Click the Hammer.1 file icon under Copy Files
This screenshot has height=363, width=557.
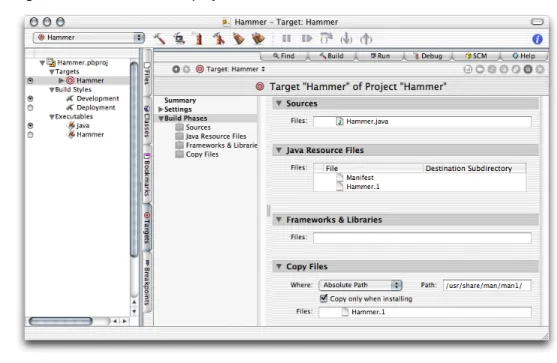345,312
